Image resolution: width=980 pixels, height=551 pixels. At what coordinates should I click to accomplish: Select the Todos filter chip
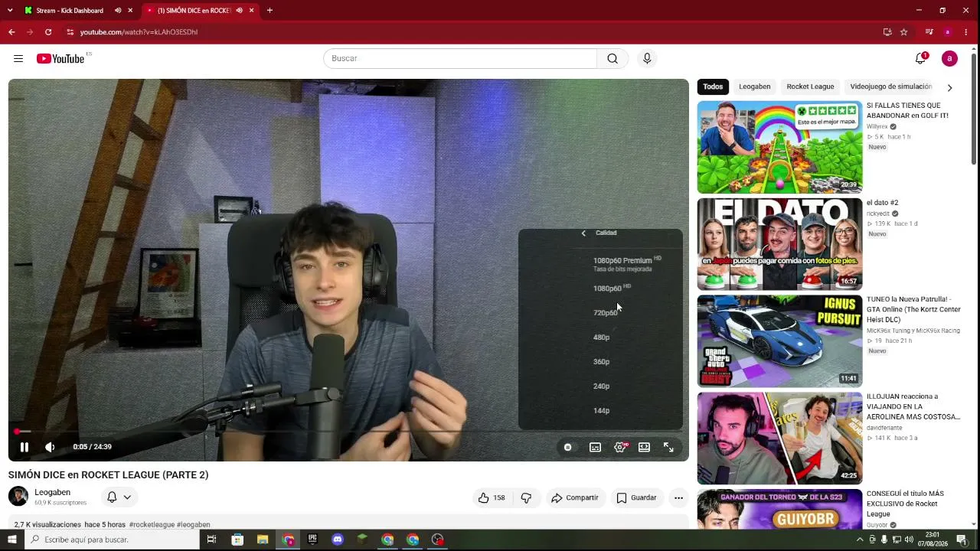713,87
